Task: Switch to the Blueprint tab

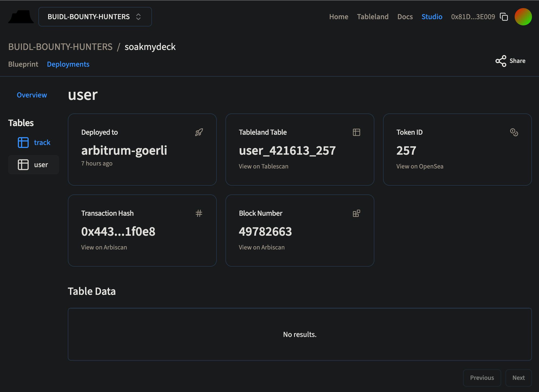Action: click(x=23, y=64)
